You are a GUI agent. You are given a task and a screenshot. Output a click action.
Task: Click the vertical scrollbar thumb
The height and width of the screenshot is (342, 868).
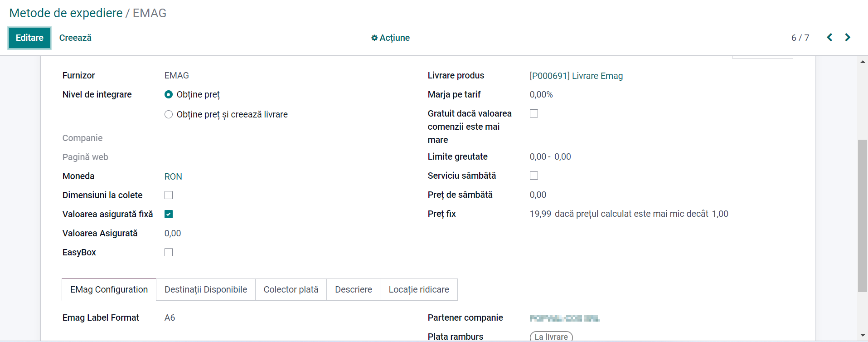pos(863,216)
